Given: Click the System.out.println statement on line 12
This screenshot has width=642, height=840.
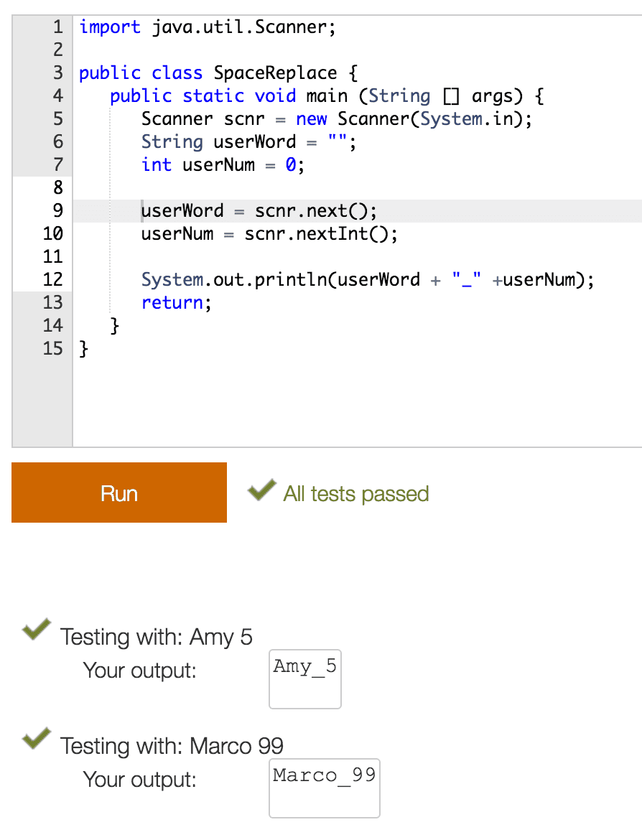Looking at the screenshot, I should click(x=367, y=280).
